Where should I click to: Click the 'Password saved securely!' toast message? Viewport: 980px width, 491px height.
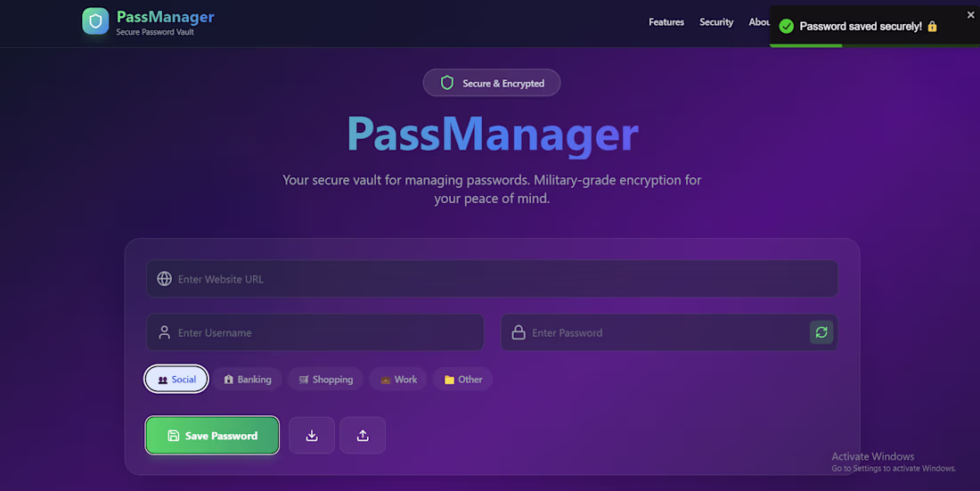(861, 26)
